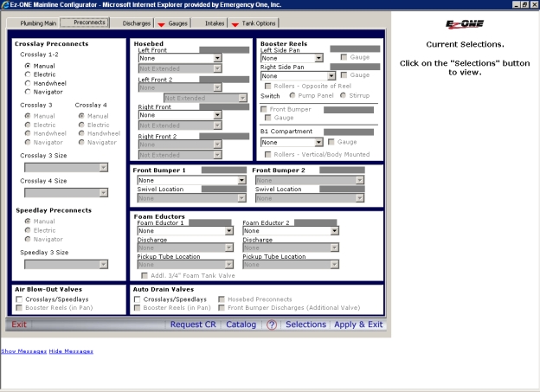
Task: Open the Catalog
Action: [x=241, y=325]
